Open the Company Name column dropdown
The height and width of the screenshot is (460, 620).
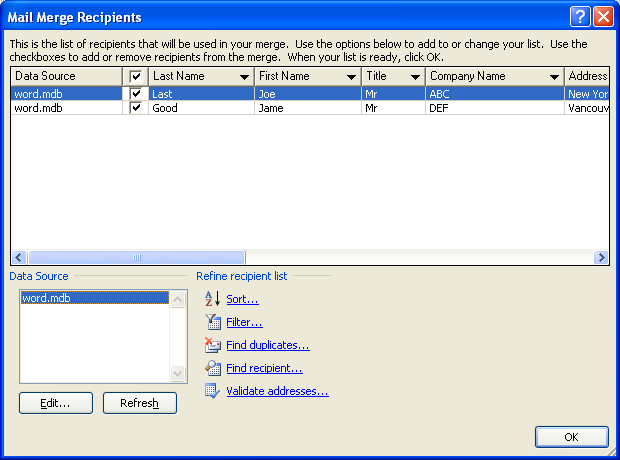554,77
